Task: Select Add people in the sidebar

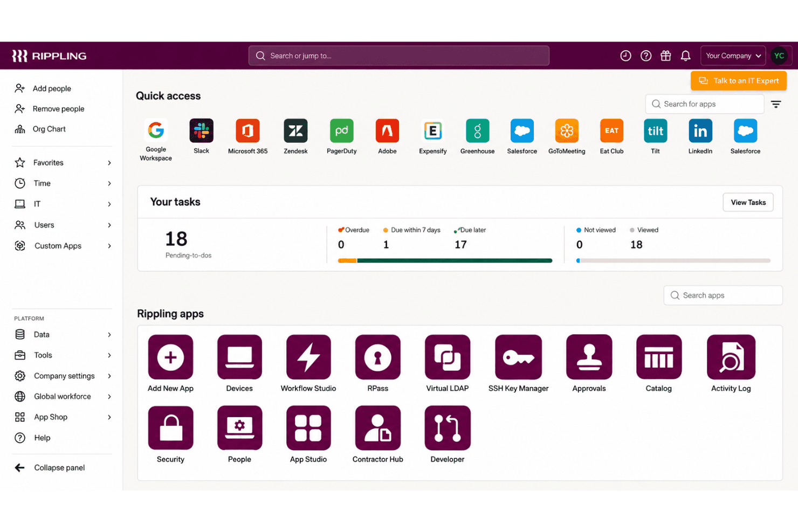Action: [43, 88]
